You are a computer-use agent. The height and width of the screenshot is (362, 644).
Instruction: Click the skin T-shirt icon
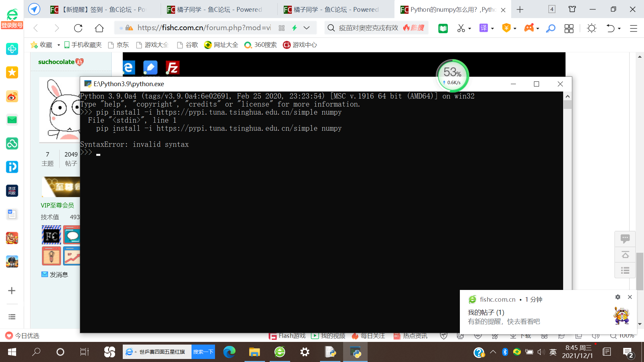click(572, 9)
